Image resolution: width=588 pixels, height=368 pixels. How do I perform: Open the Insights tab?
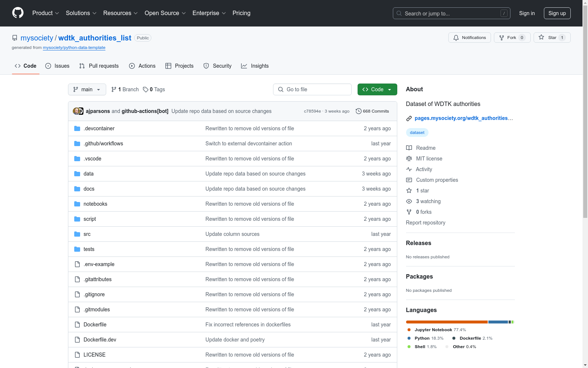255,66
